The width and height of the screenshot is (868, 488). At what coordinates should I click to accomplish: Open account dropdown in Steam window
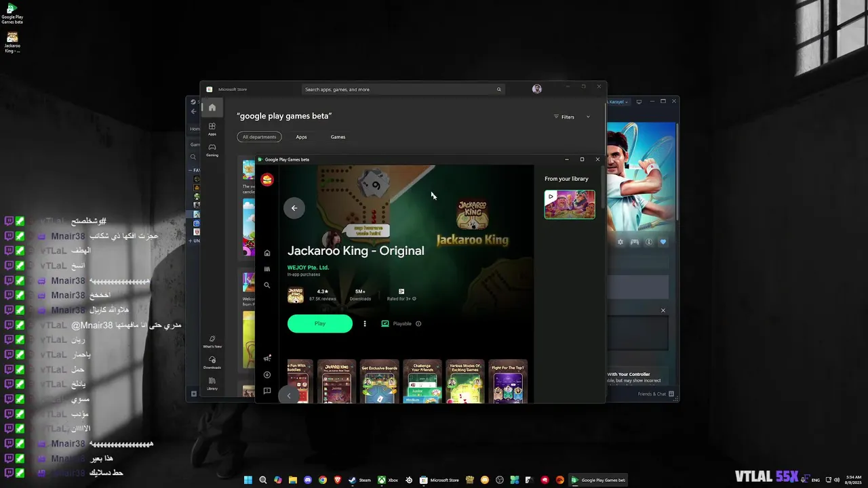point(618,102)
